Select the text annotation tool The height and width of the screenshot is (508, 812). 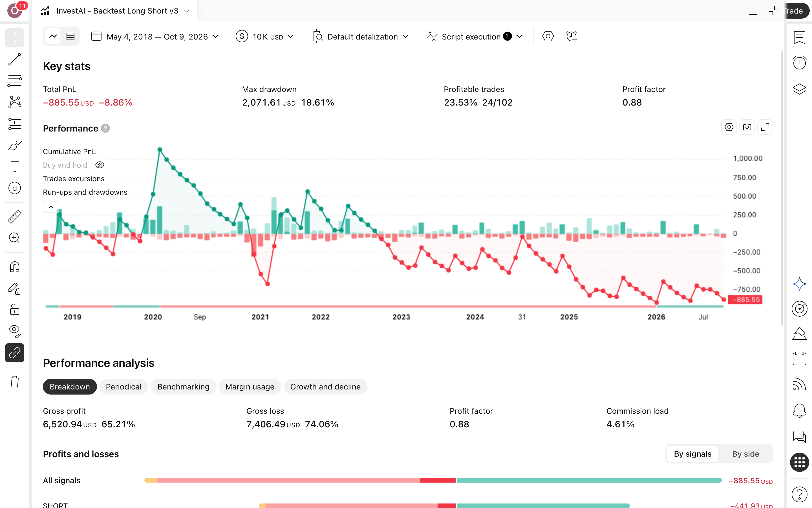(15, 167)
